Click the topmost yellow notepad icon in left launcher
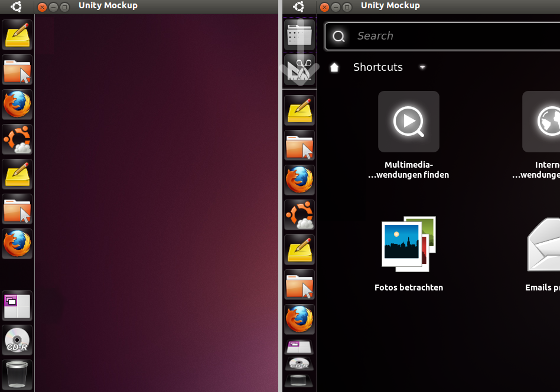The image size is (560, 392). click(17, 35)
